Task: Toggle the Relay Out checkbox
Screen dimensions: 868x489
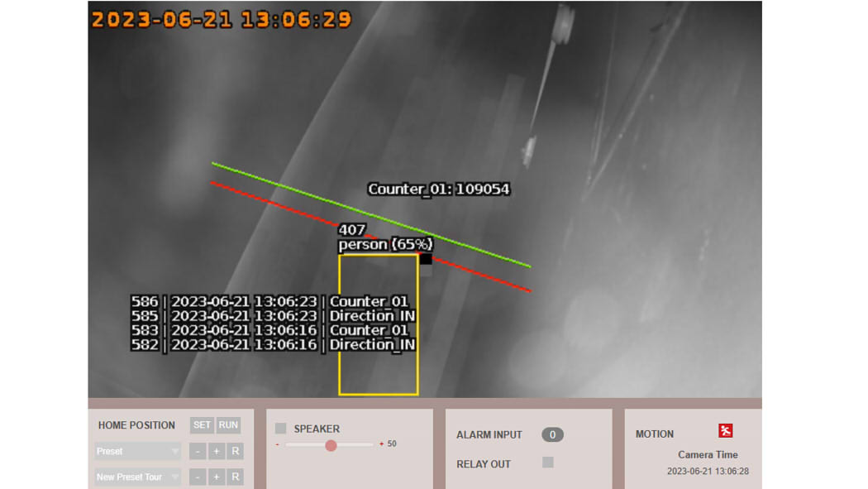Action: click(547, 463)
